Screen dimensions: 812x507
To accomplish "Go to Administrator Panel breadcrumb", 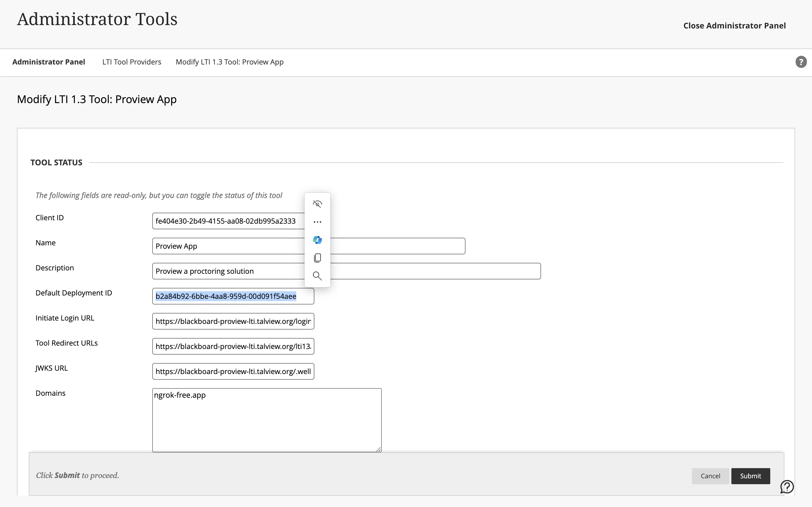I will pyautogui.click(x=49, y=62).
